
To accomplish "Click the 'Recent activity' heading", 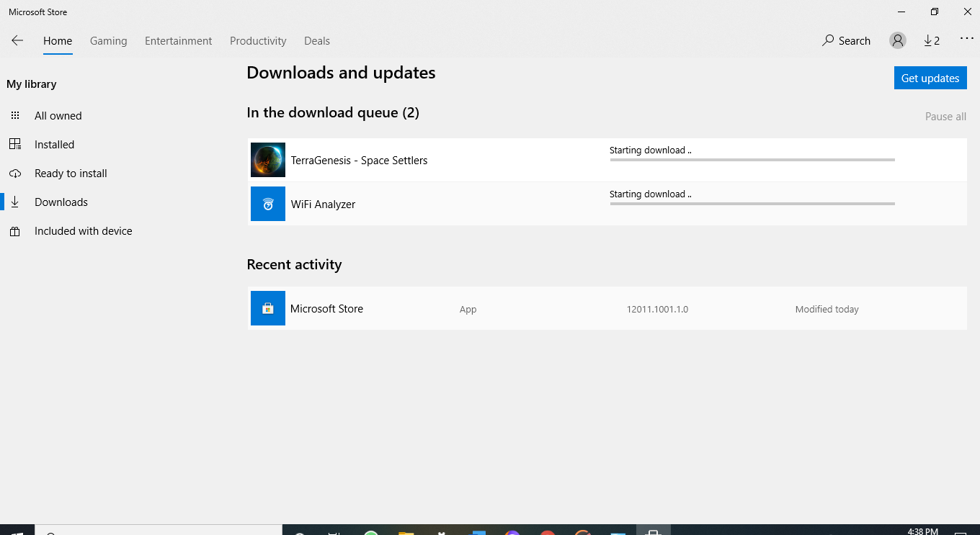I will coord(294,265).
